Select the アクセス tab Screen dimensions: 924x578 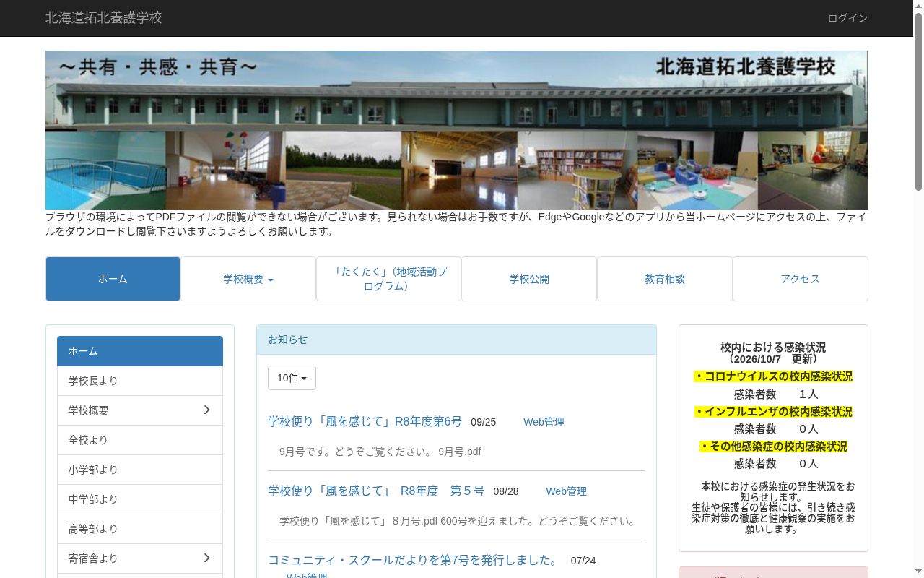801,279
